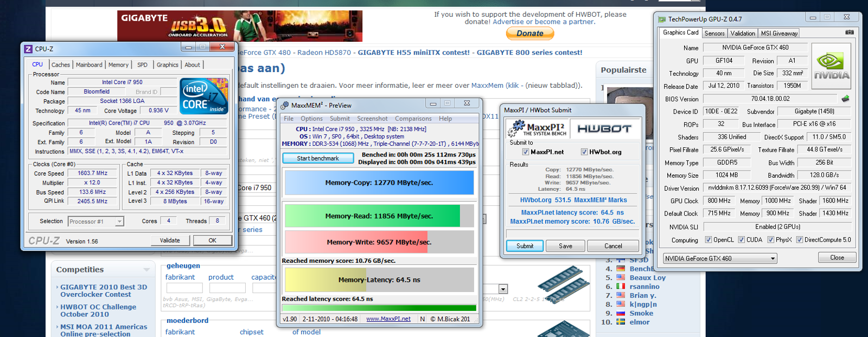Click the NVIDIA logo in GPU-Z

831,67
